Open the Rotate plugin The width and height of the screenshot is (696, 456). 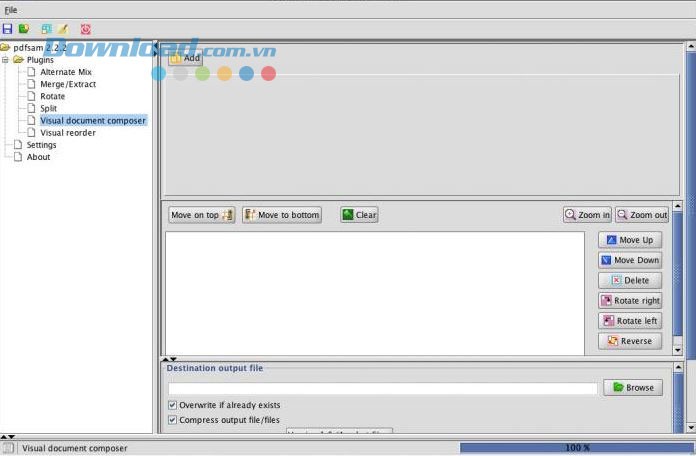52,96
